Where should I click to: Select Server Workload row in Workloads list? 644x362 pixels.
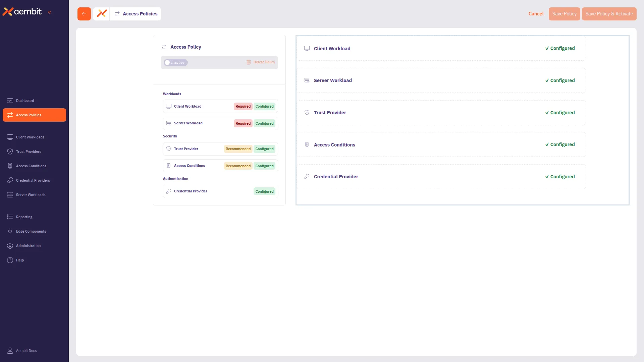(220, 123)
